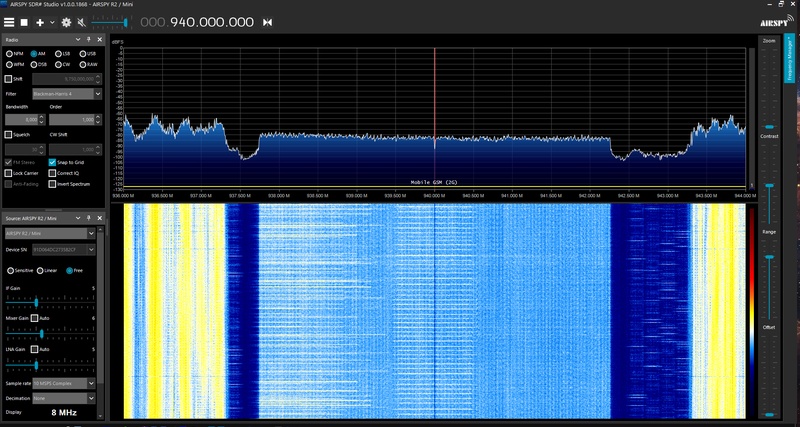The height and width of the screenshot is (427, 800).
Task: Close the Source AIRSPY panel
Action: (x=99, y=218)
